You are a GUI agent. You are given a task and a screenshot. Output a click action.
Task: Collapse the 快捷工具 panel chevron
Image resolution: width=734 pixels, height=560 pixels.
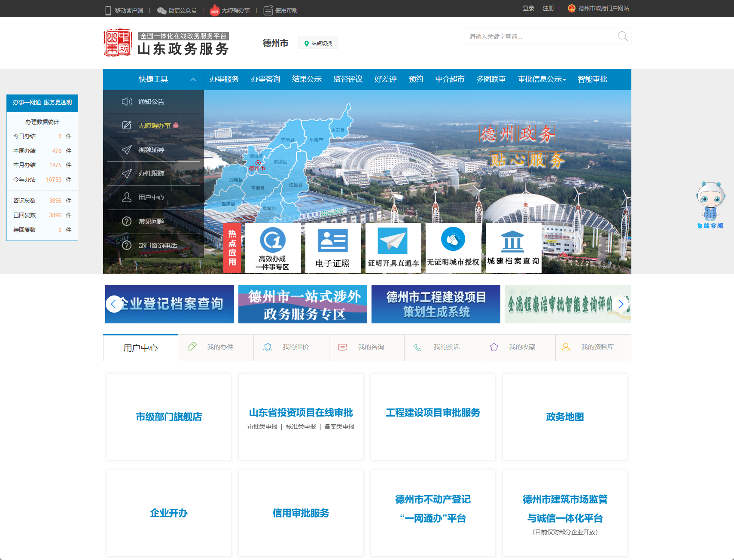click(193, 79)
